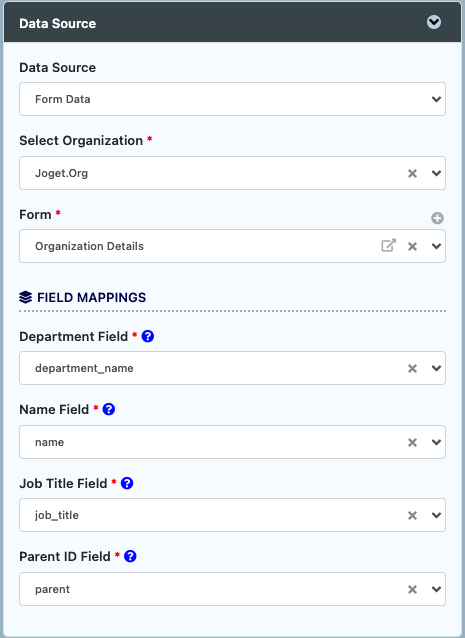This screenshot has height=638, width=465.
Task: Clear the parent field selection
Action: 412,589
